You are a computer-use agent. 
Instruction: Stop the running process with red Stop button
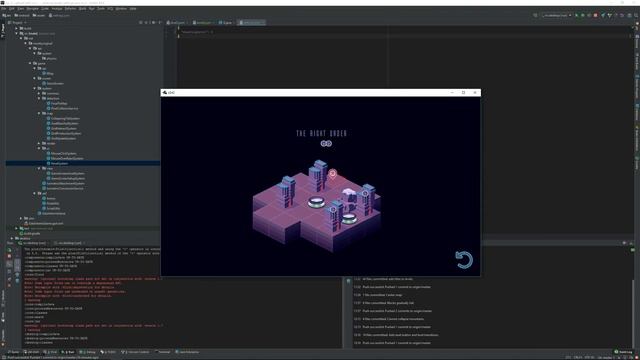click(595, 16)
